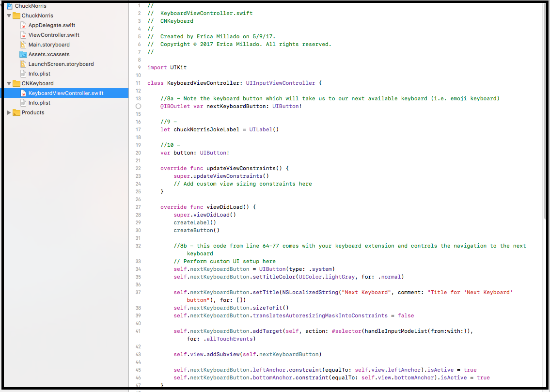The image size is (550, 392).
Task: Click 'UIButton(type: .system)' initializer
Action: click(297, 269)
